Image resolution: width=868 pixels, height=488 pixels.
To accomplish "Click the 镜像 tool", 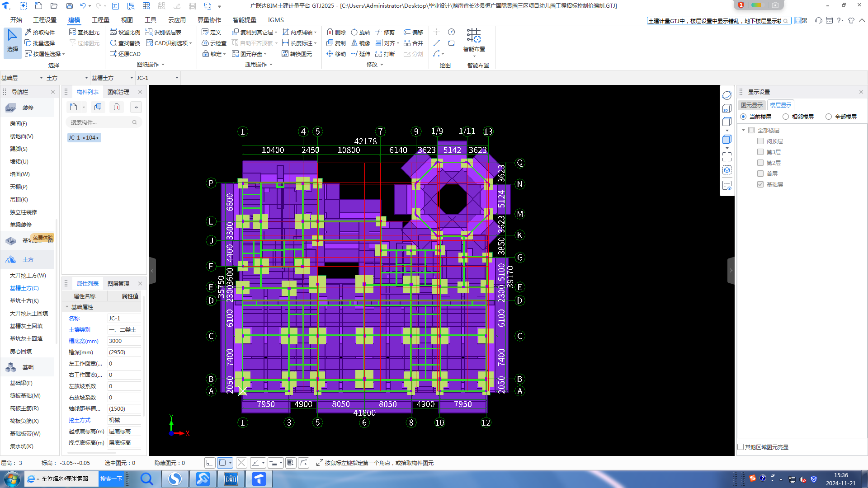I will click(361, 43).
